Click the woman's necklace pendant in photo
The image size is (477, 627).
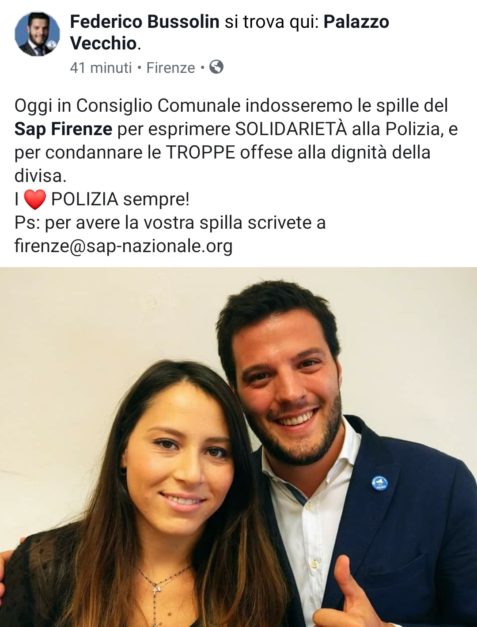click(157, 589)
